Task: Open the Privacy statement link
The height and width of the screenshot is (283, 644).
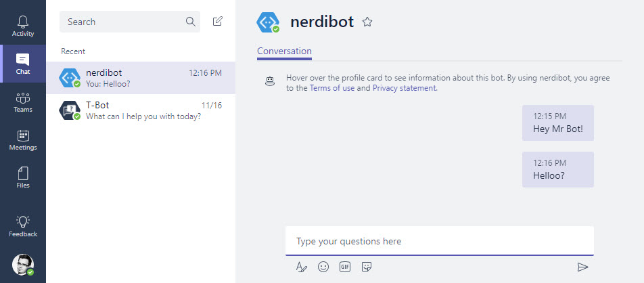Action: (404, 88)
